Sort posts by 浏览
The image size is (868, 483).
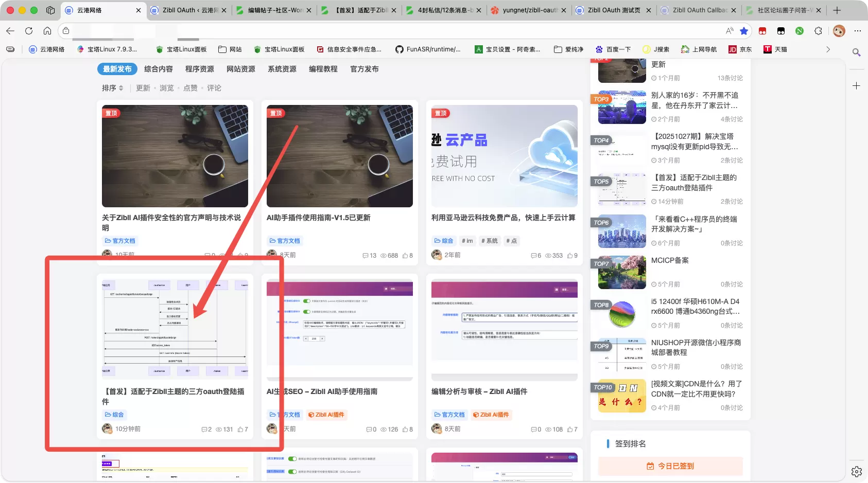tap(167, 88)
